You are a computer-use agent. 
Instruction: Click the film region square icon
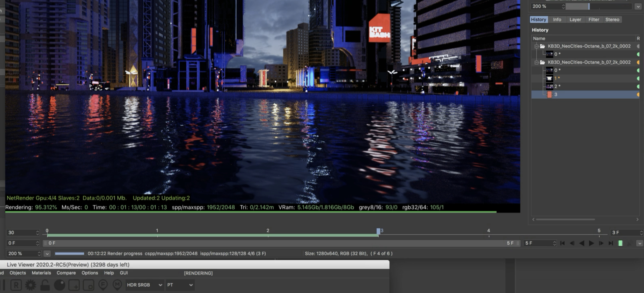(89, 285)
